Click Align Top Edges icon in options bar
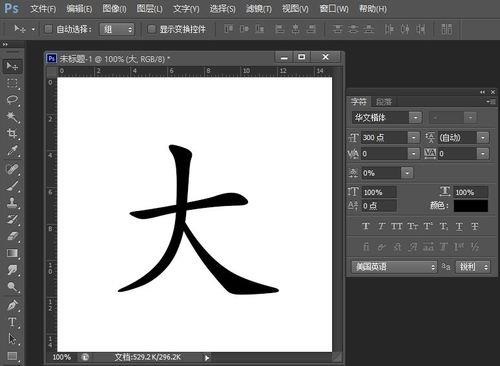The height and width of the screenshot is (366, 500). click(x=229, y=29)
